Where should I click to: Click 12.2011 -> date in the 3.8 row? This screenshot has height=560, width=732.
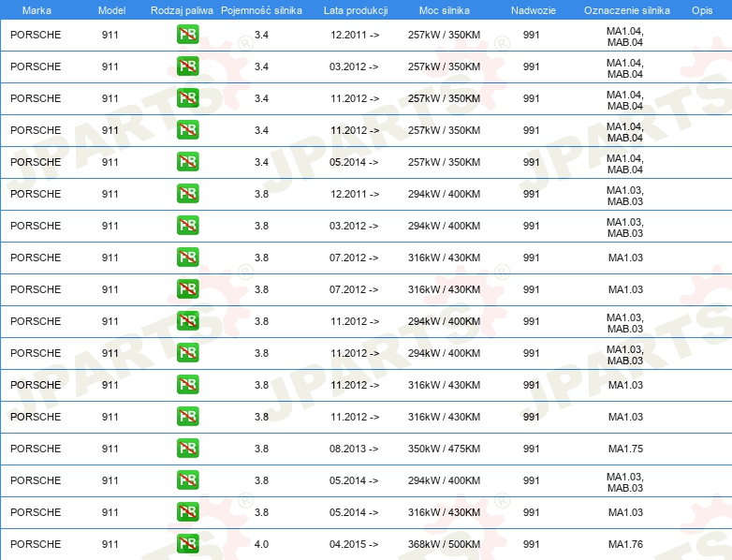[355, 194]
